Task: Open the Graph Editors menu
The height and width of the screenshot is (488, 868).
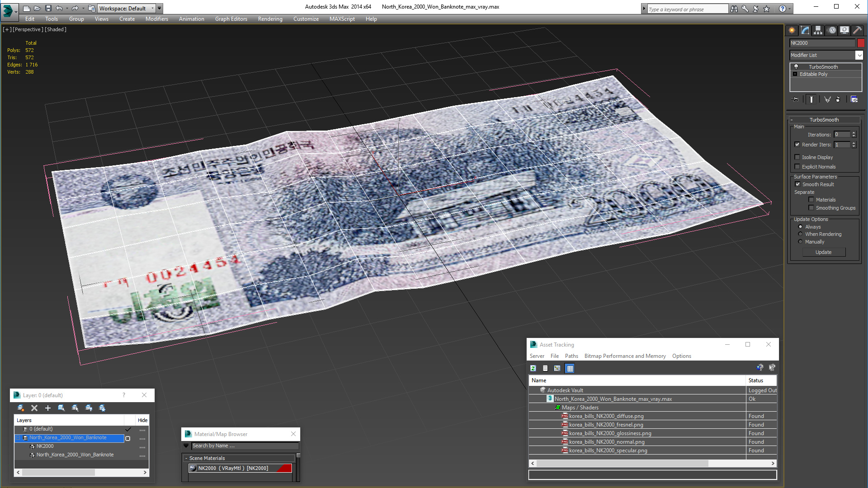Action: tap(231, 19)
